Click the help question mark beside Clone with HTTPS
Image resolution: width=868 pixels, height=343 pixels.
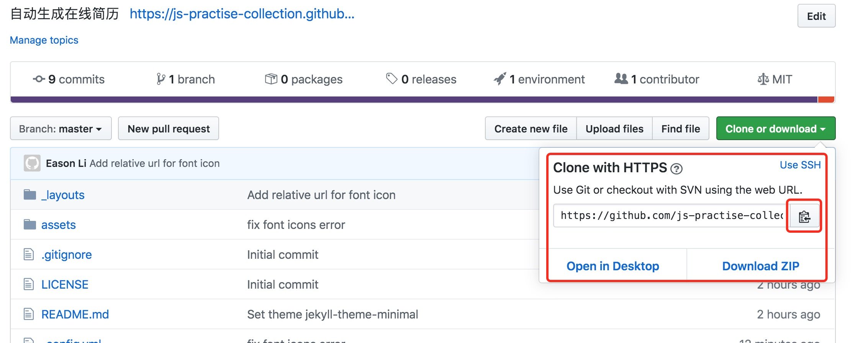[x=676, y=169]
